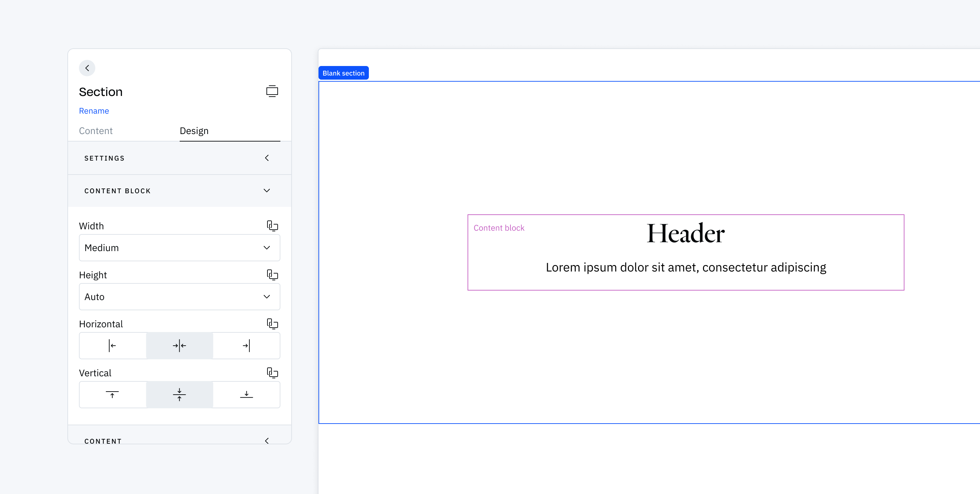The image size is (980, 494).
Task: Collapse the Settings panel
Action: tap(267, 158)
